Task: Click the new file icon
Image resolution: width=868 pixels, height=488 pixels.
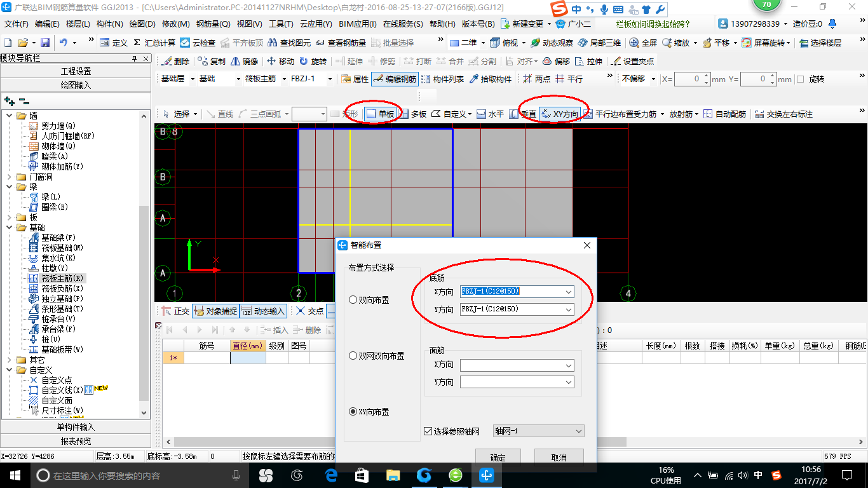Action: (x=8, y=43)
